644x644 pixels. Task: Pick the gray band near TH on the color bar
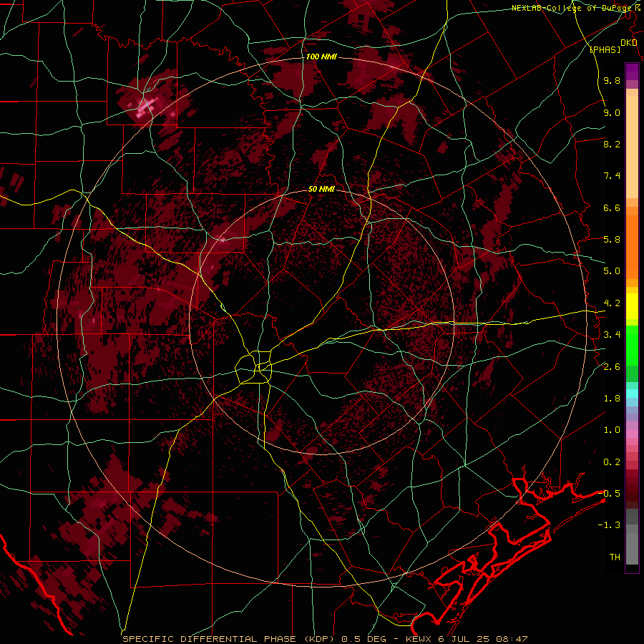pos(632,549)
